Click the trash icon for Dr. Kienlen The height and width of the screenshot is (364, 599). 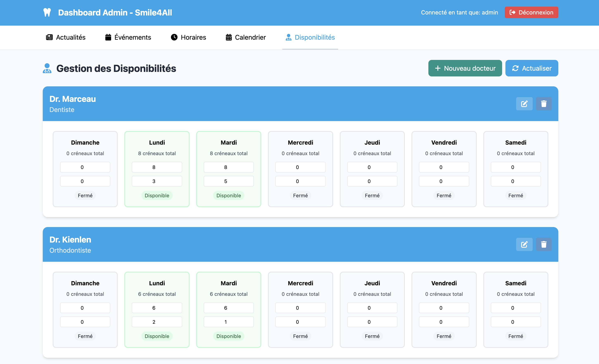(544, 244)
